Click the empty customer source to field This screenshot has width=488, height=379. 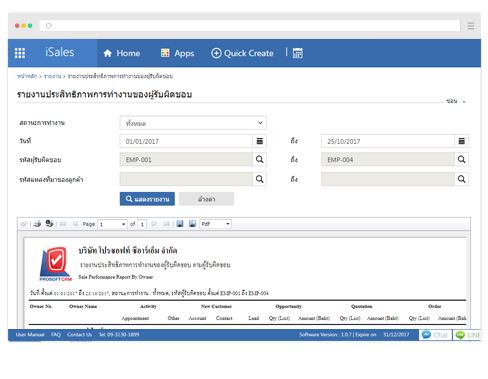(x=388, y=179)
